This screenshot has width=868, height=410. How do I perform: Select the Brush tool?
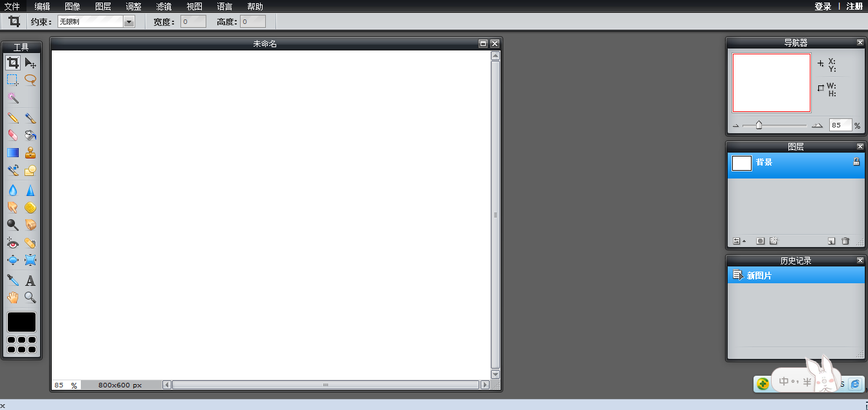pyautogui.click(x=30, y=118)
